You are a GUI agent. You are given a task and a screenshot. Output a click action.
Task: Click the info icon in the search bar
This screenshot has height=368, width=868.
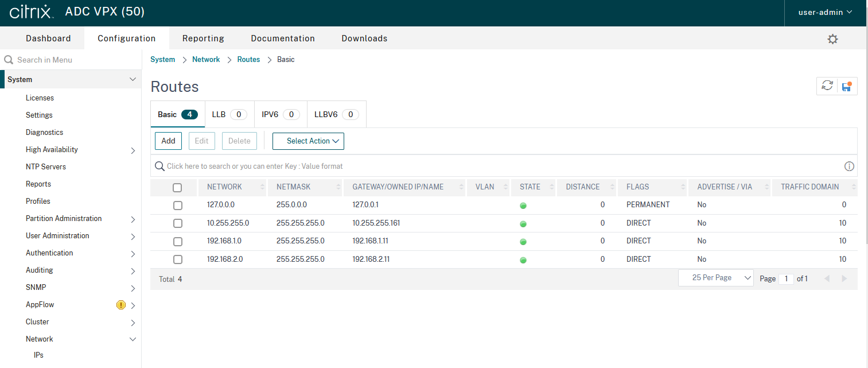(x=849, y=166)
